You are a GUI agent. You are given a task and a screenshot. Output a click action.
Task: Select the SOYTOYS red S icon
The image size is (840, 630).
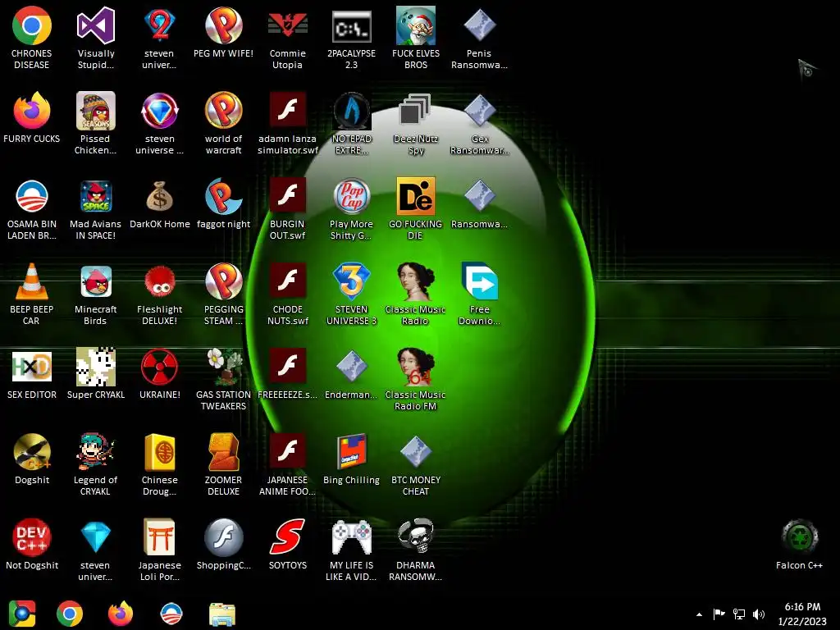pos(288,537)
